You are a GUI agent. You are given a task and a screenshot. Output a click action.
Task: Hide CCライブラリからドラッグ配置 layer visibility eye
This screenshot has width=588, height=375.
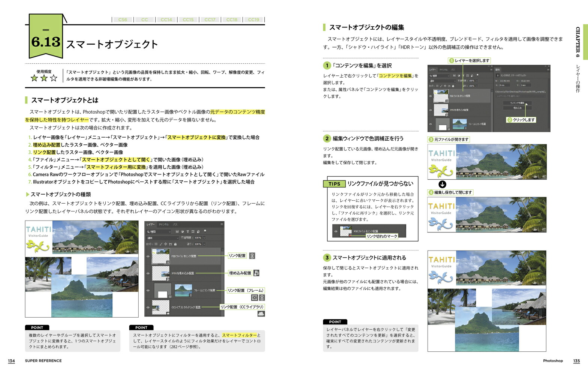[148, 307]
